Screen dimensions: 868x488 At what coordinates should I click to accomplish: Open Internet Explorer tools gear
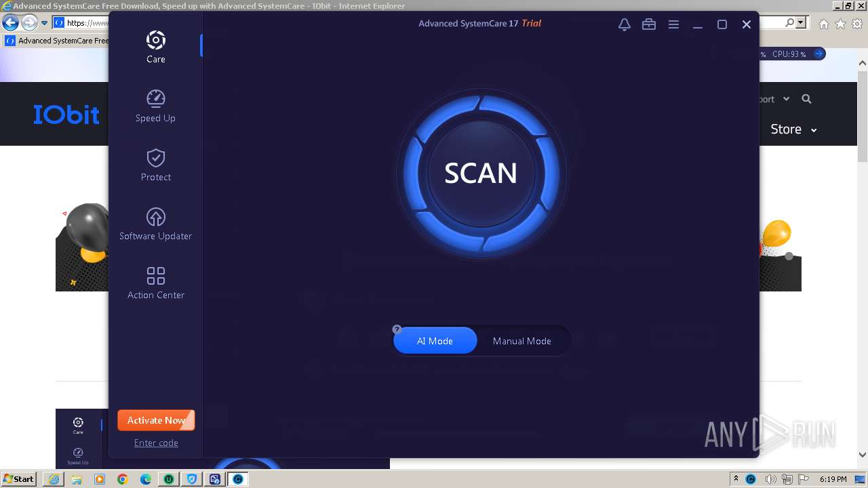(x=857, y=24)
